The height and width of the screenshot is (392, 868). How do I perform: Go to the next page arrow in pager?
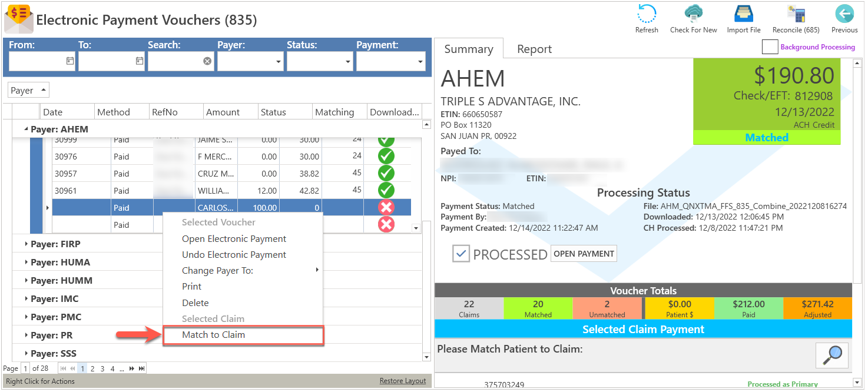[132, 369]
